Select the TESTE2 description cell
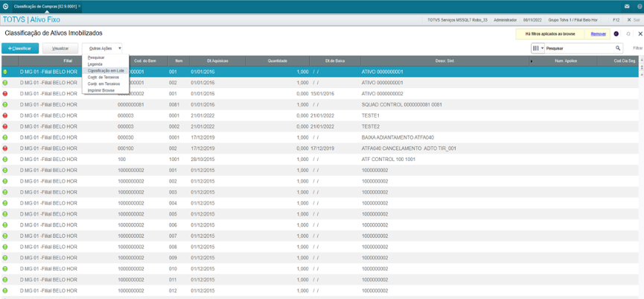This screenshot has width=644, height=299. click(371, 127)
